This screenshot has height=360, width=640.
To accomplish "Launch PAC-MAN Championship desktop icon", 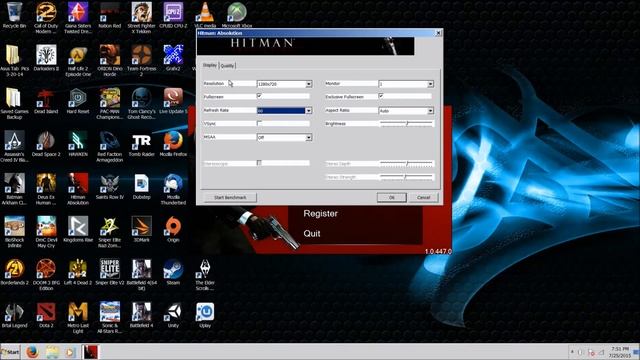I will [x=110, y=103].
